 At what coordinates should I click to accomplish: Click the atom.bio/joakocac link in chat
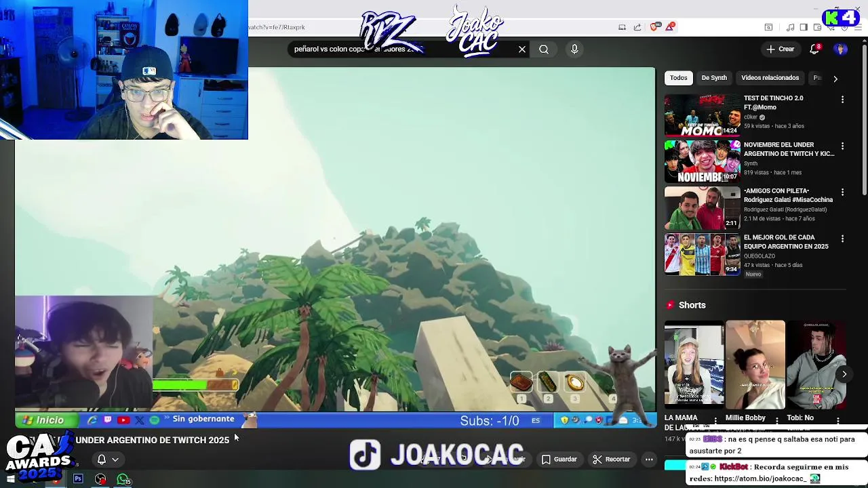[760, 479]
